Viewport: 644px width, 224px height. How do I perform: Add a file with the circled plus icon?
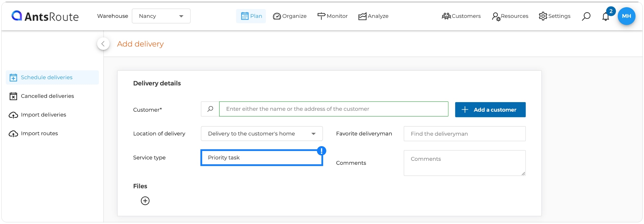click(x=145, y=201)
